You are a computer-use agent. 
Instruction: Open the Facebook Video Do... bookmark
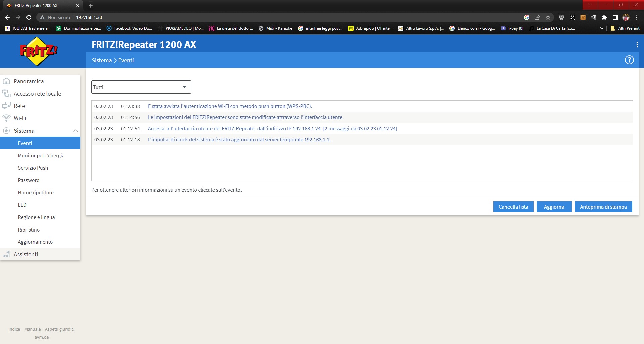click(129, 28)
